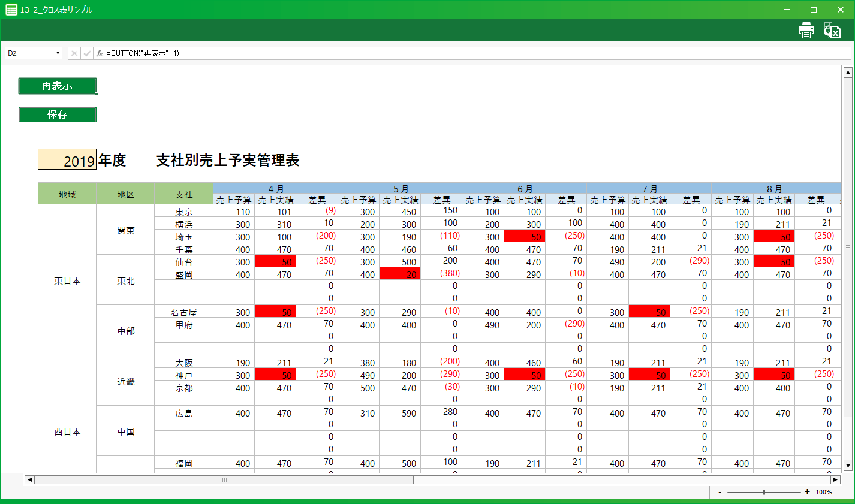Click the print icon in the toolbar
This screenshot has width=855, height=504.
coord(806,30)
